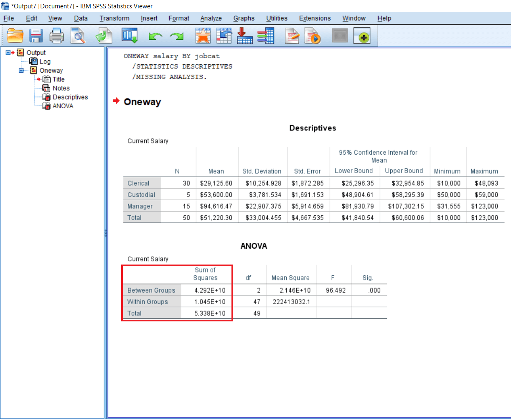Select Descriptives in the outline pane
This screenshot has height=420, width=511.
point(70,97)
